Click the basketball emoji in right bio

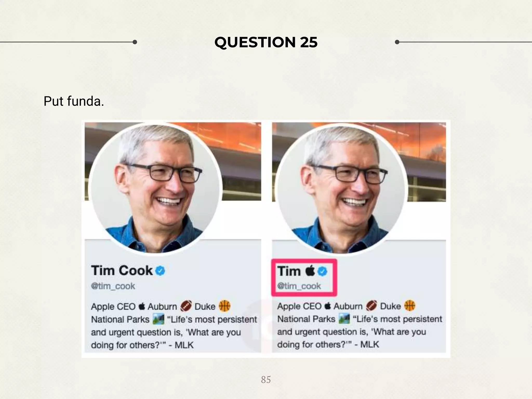(x=410, y=305)
